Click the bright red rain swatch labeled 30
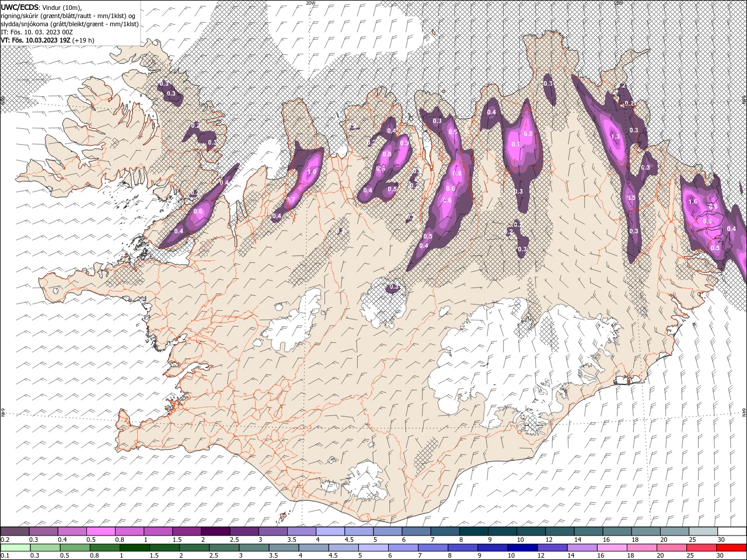The height and width of the screenshot is (560, 747). click(731, 548)
